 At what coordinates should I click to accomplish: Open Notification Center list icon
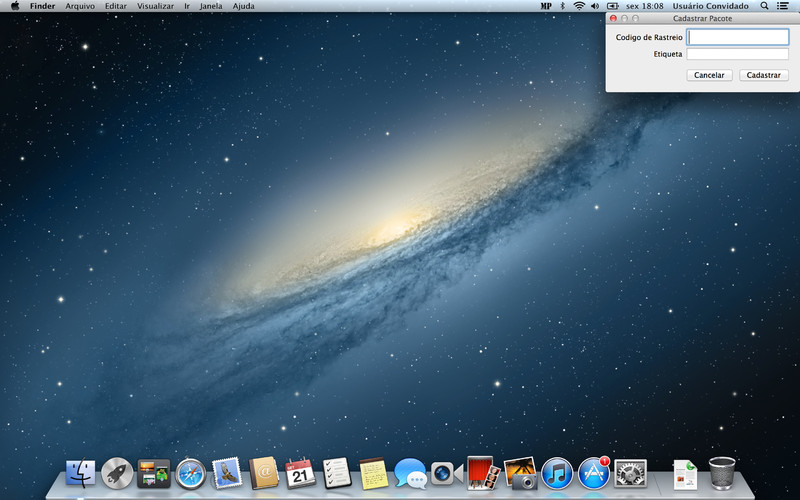(x=782, y=6)
